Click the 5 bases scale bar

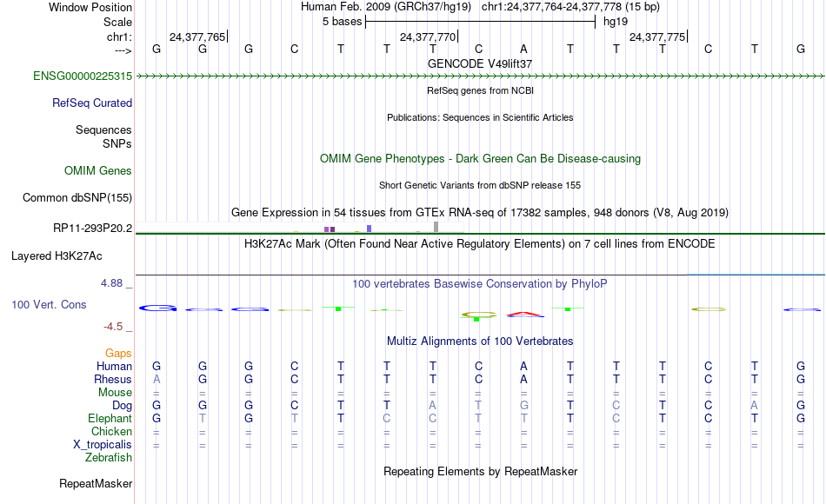[x=480, y=22]
